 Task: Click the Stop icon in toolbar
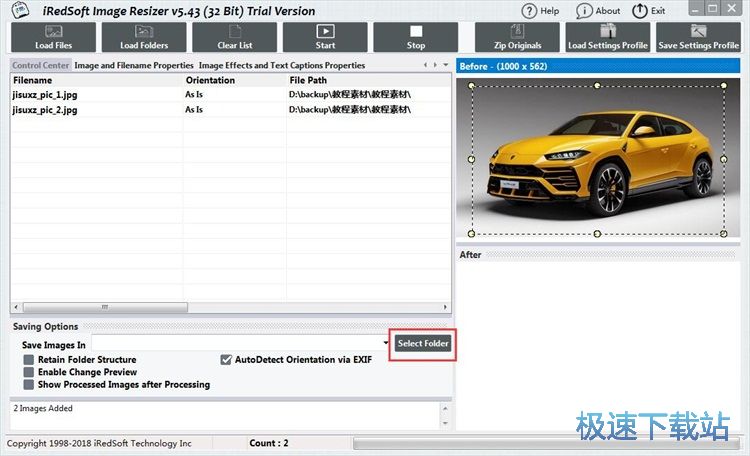[416, 37]
